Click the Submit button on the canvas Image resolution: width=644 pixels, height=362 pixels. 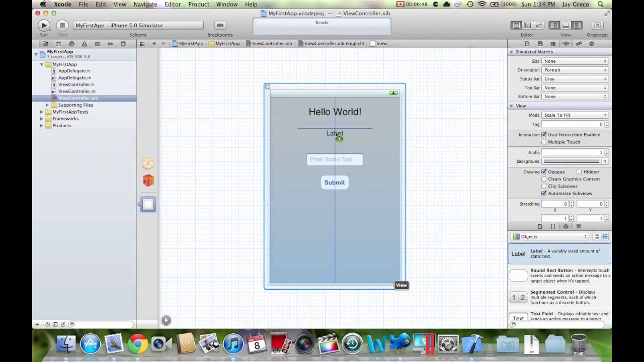pyautogui.click(x=335, y=183)
